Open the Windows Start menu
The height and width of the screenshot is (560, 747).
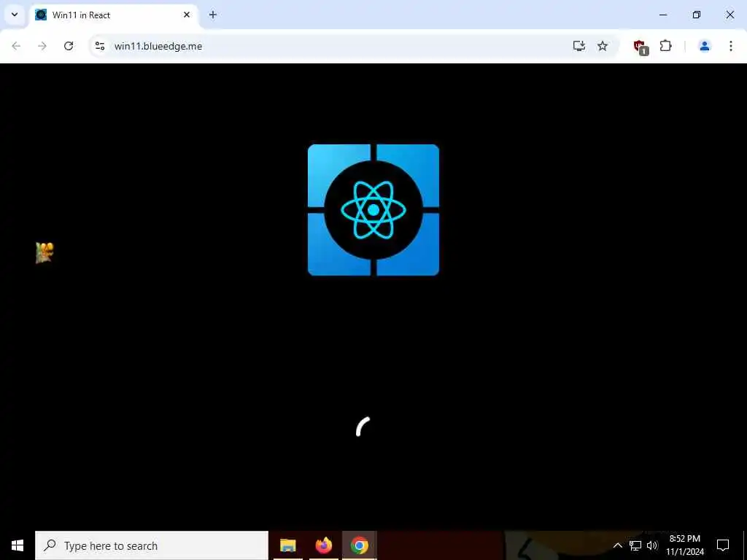tap(18, 545)
